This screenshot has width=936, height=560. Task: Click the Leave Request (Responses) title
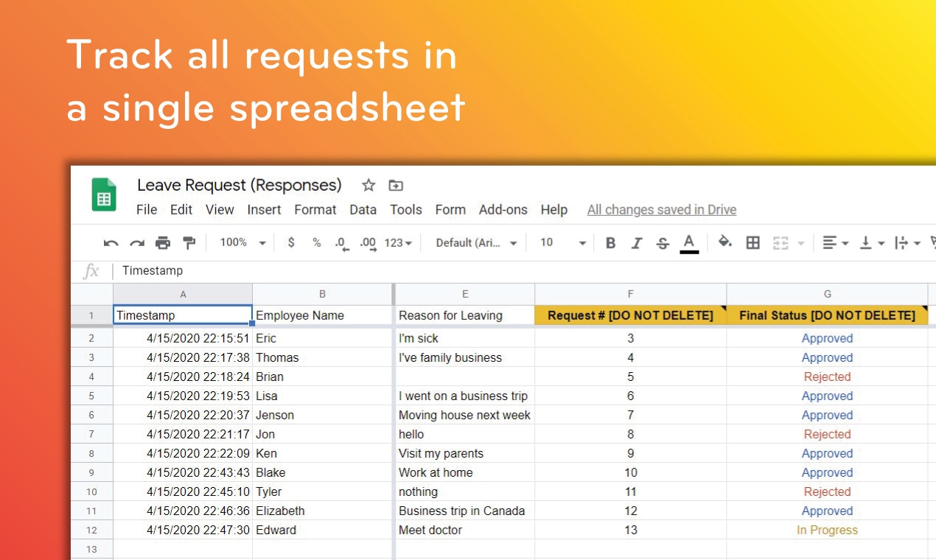(x=240, y=185)
